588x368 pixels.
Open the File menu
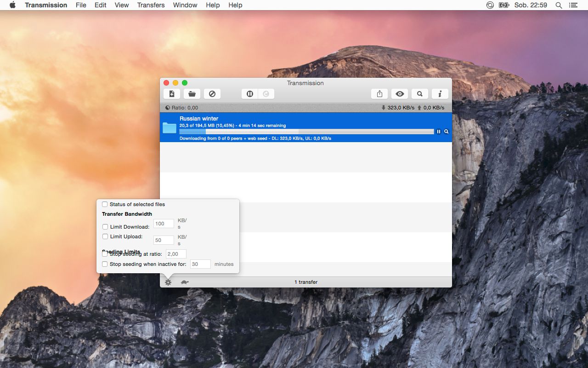[81, 5]
